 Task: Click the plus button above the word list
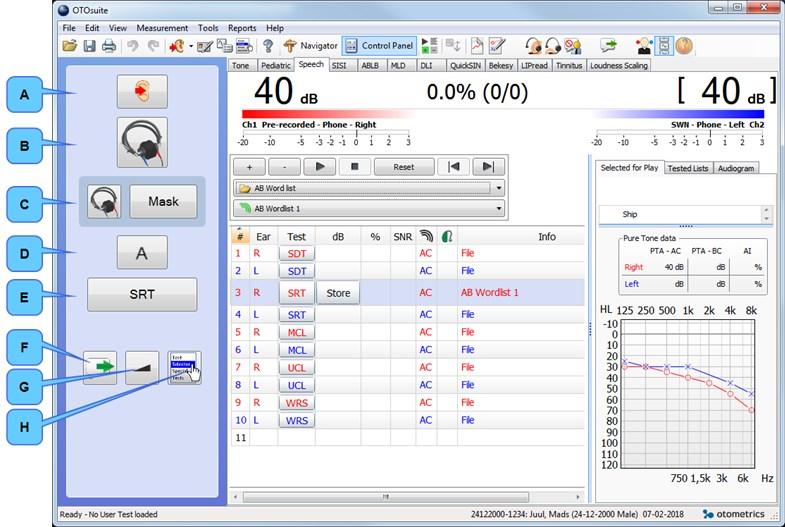[249, 167]
